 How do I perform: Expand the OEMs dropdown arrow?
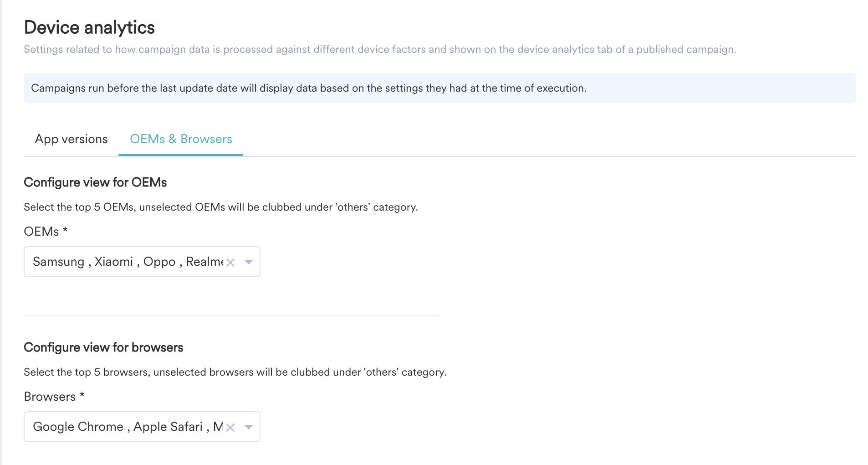[249, 262]
